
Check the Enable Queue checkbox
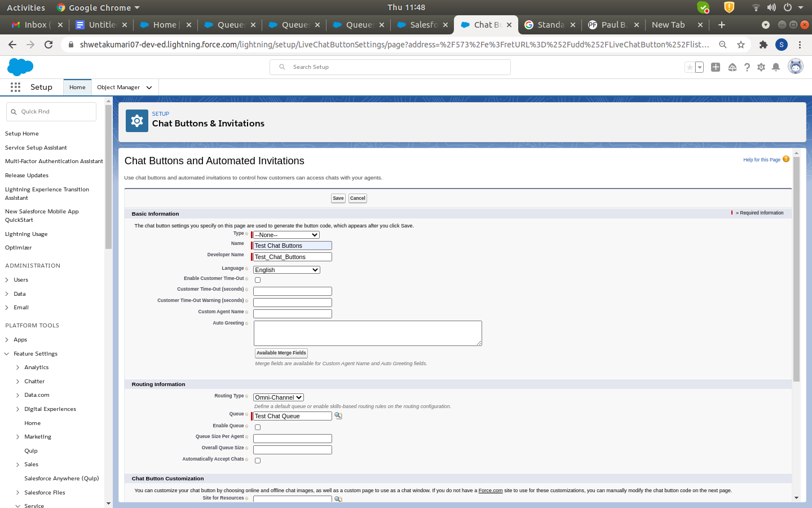(x=258, y=427)
